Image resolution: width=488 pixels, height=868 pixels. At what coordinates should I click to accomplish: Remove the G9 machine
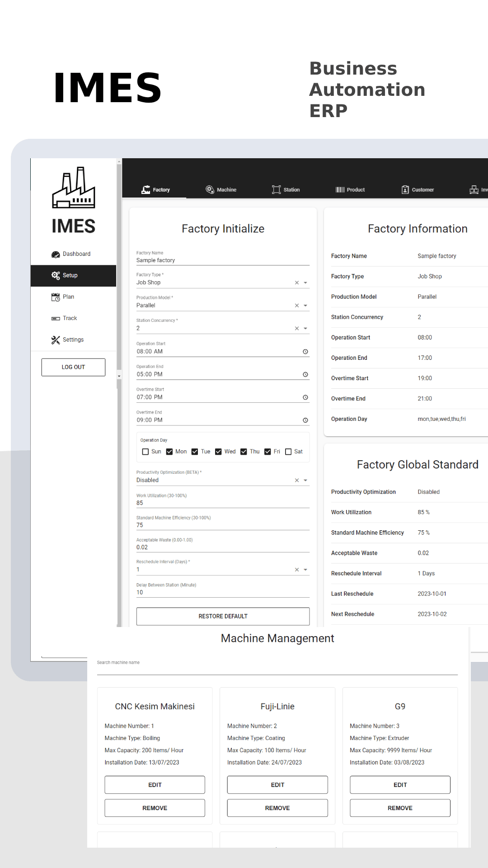click(x=400, y=808)
